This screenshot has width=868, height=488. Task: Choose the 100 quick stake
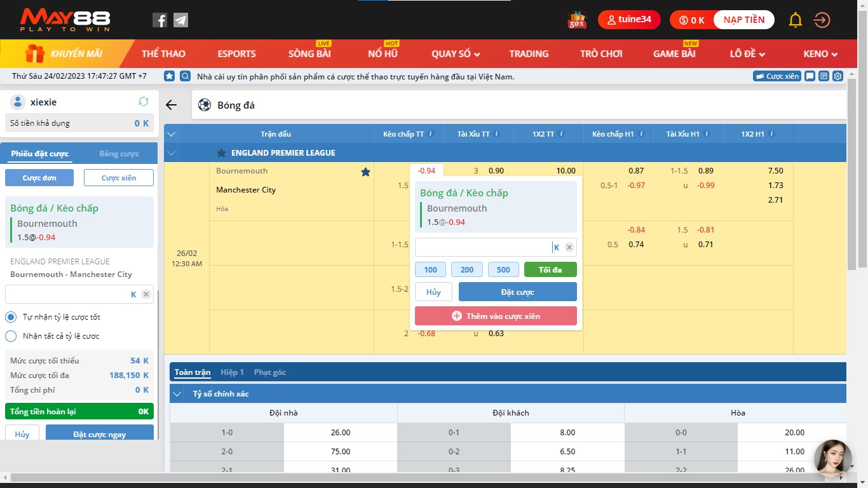tap(431, 269)
